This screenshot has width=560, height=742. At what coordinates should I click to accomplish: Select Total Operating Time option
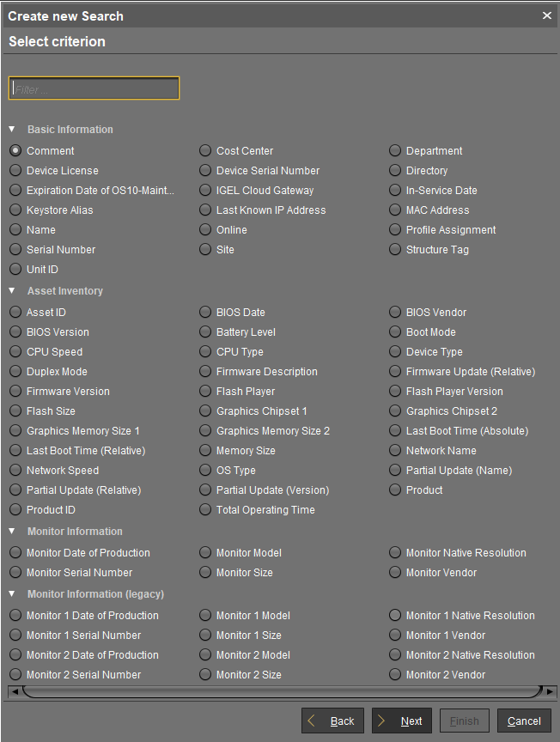pos(205,509)
